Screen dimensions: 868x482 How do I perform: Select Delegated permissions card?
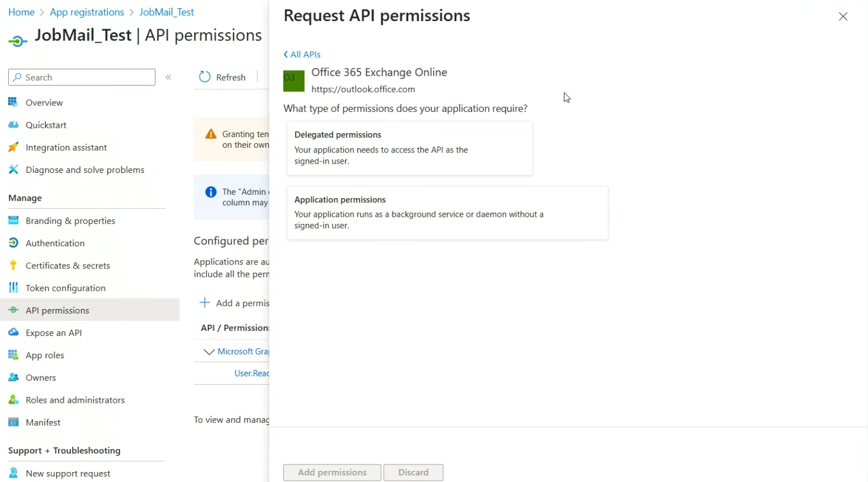click(410, 148)
